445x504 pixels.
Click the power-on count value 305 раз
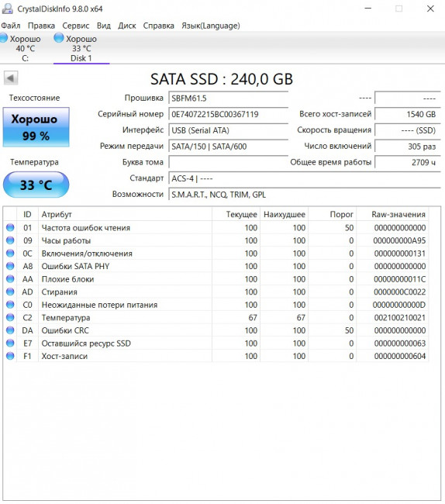[x=408, y=147]
